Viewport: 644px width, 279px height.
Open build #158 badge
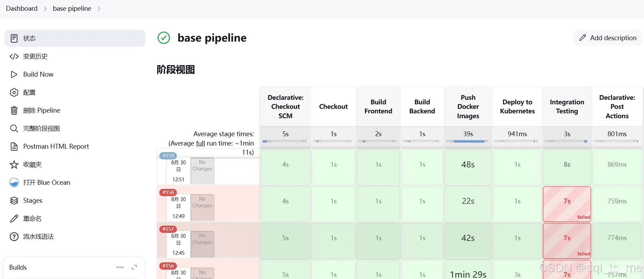pos(168,192)
